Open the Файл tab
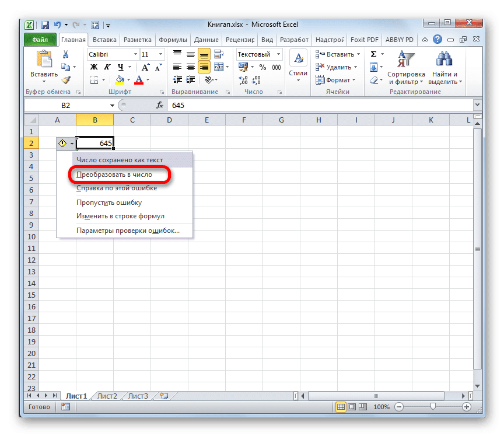The width and height of the screenshot is (504, 436). tap(40, 40)
